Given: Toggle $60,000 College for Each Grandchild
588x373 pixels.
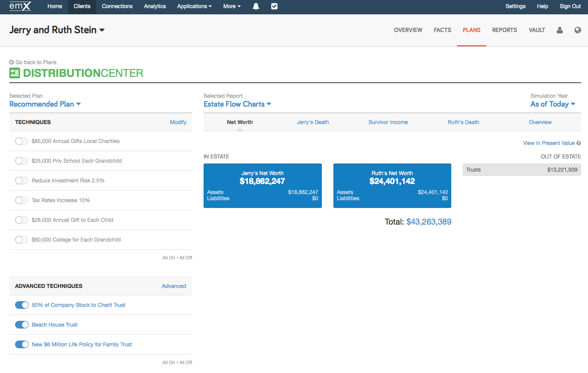Looking at the screenshot, I should tap(21, 240).
